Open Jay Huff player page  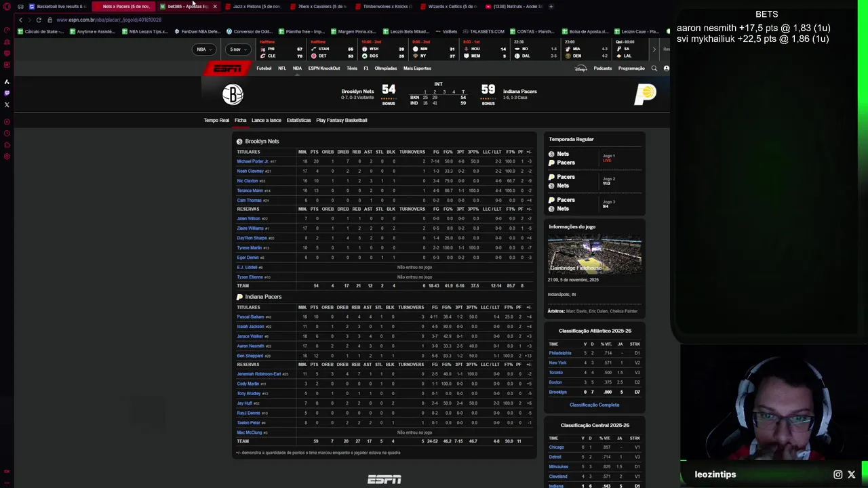(x=244, y=403)
